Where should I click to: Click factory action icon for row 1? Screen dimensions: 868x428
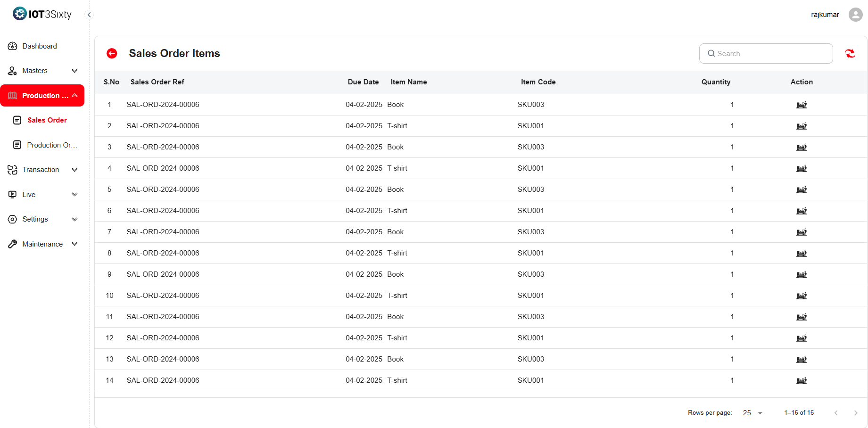pos(802,105)
